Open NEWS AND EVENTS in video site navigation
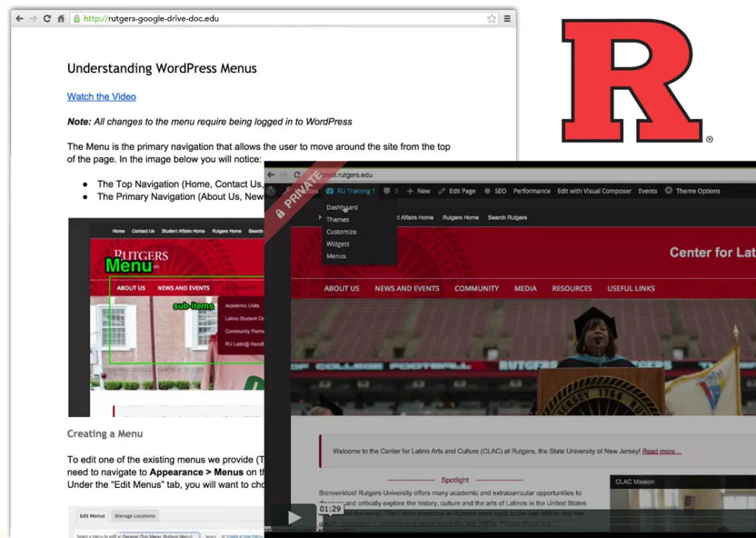756x538 pixels. click(x=407, y=289)
